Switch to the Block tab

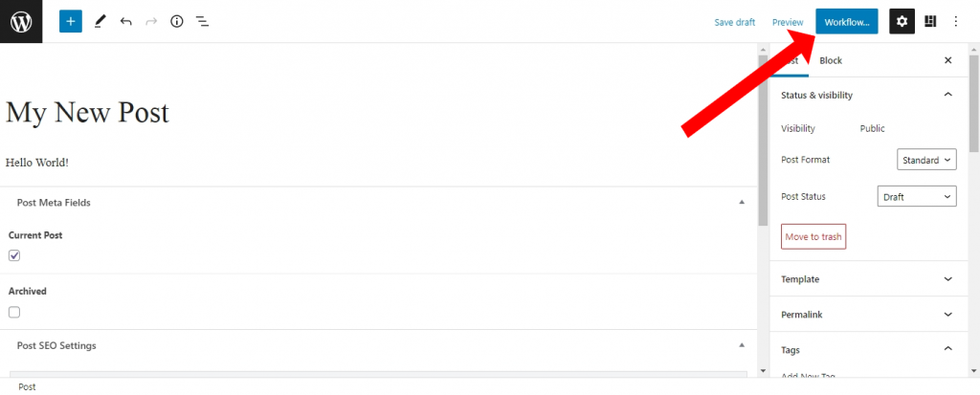click(x=831, y=60)
